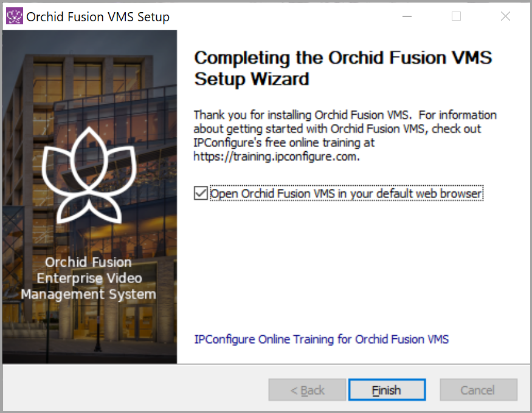Click the 'IPConfigure's free online training at' text line
The width and height of the screenshot is (532, 413).
[x=284, y=143]
